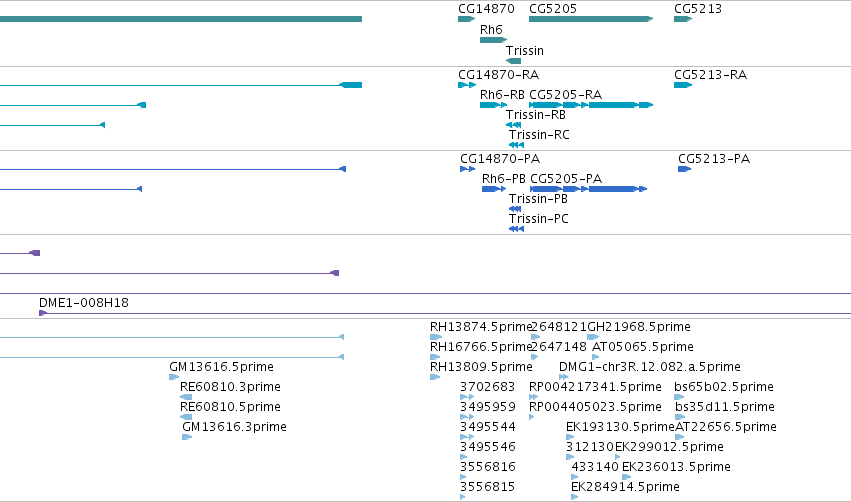This screenshot has width=851, height=502.
Task: Select EST EK299012.5prime
Action: pos(669,447)
